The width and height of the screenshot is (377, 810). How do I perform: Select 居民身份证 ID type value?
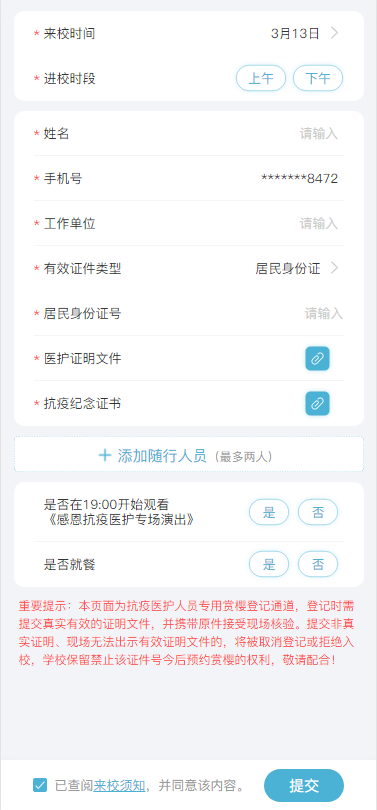point(288,269)
